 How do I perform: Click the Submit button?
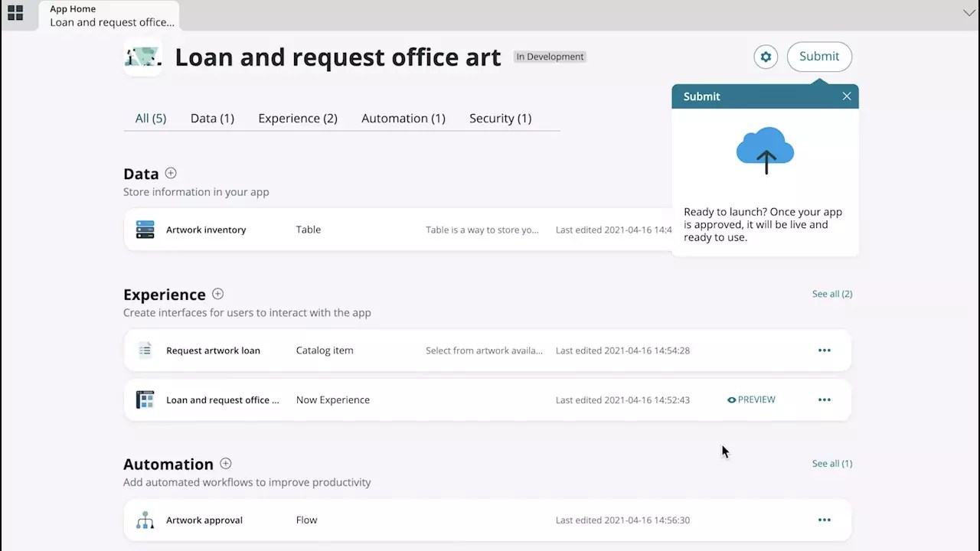pos(819,56)
